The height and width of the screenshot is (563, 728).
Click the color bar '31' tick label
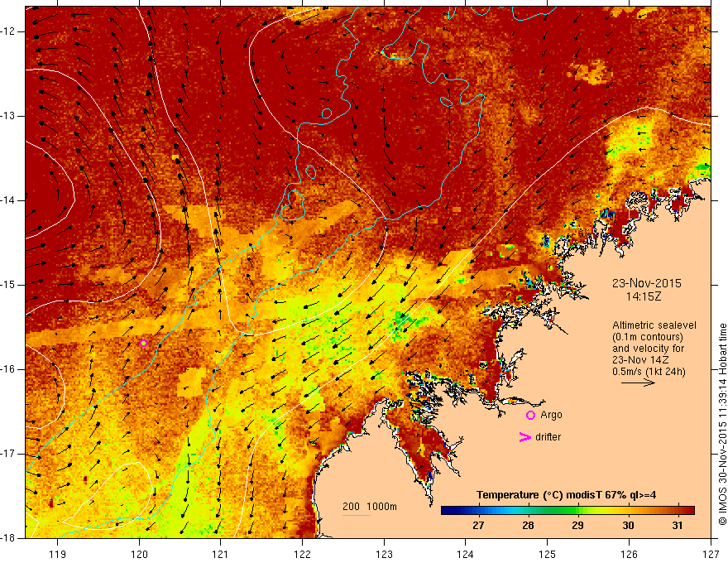click(678, 526)
